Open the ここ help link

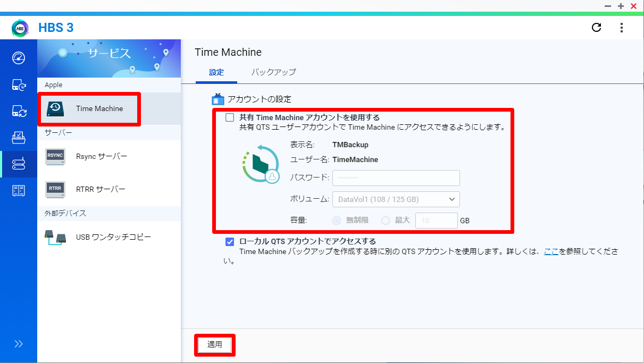point(551,251)
